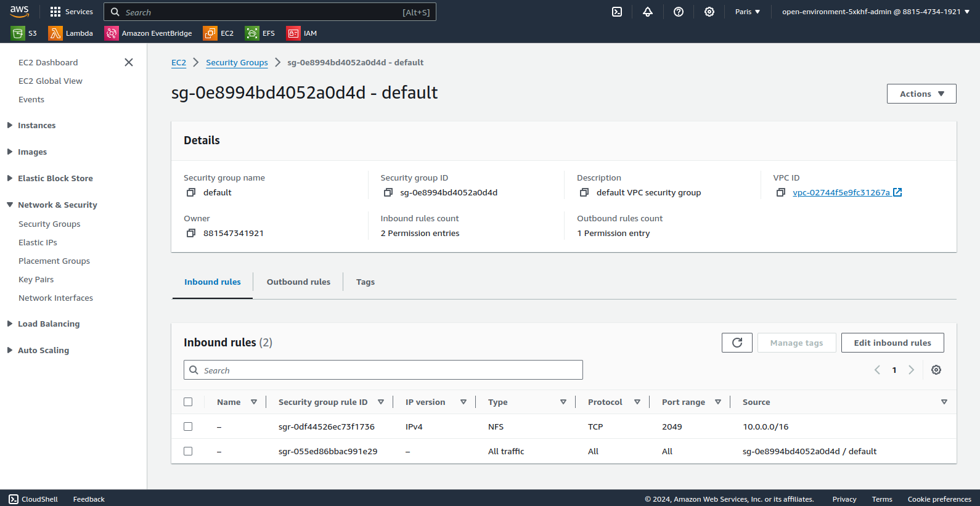Copy the security group ID
Screen dimensions: 980x506
[x=388, y=192]
